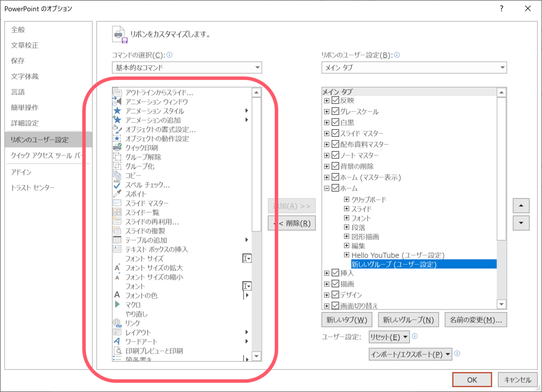542x392 pixels.
Task: Click the 名前の変更(M) button
Action: coord(476,319)
